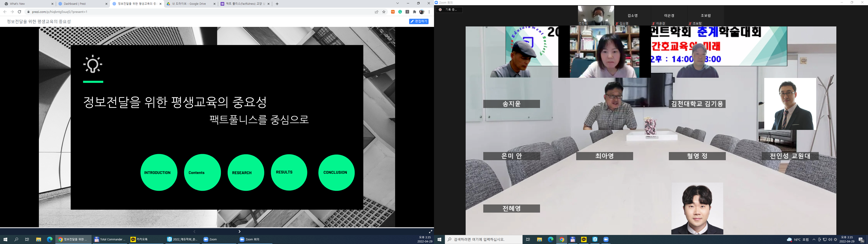Click the 전인성_교원대 name label
This screenshot has width=868, height=244.
tap(790, 156)
